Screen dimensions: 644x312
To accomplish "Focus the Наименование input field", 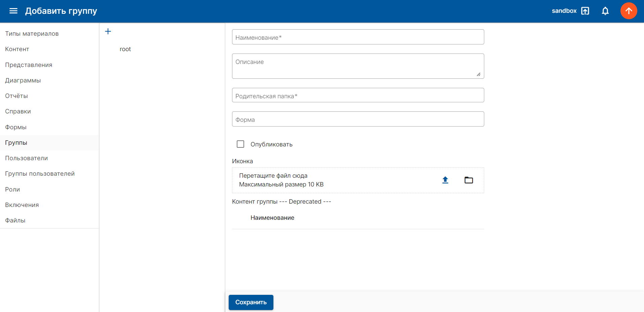I will click(358, 37).
